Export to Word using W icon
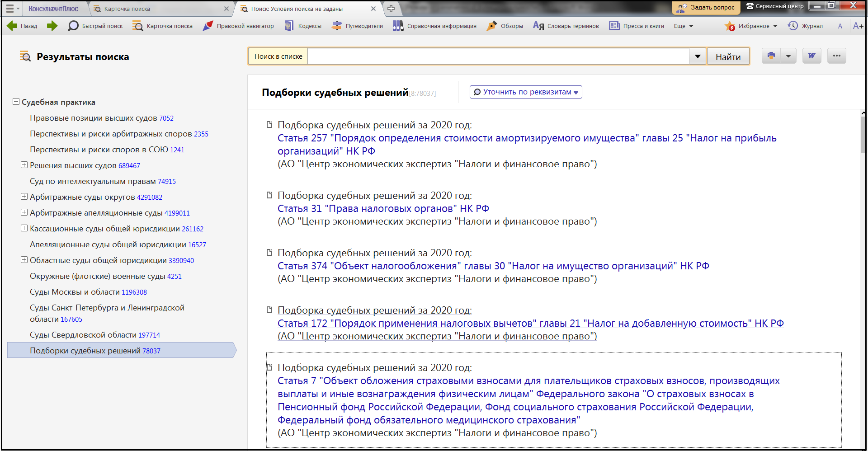The image size is (868, 451). pos(812,56)
